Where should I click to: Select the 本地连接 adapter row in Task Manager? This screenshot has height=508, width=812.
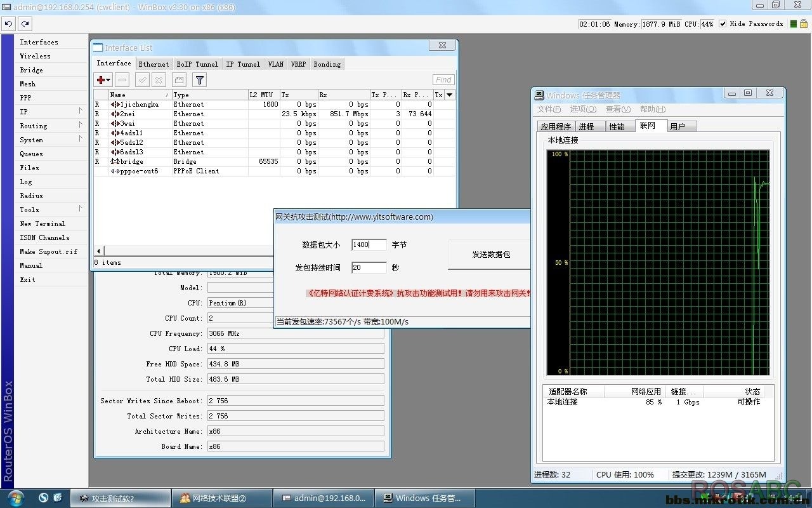(658, 402)
